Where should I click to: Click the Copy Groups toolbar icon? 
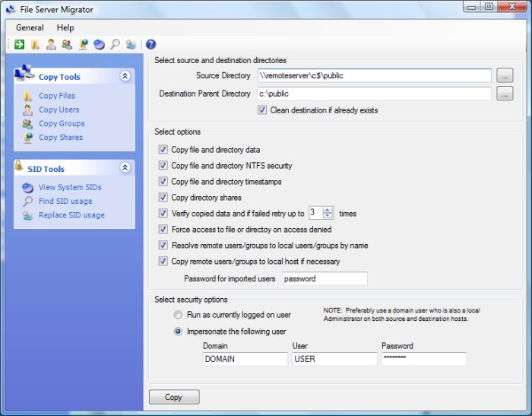(x=67, y=45)
